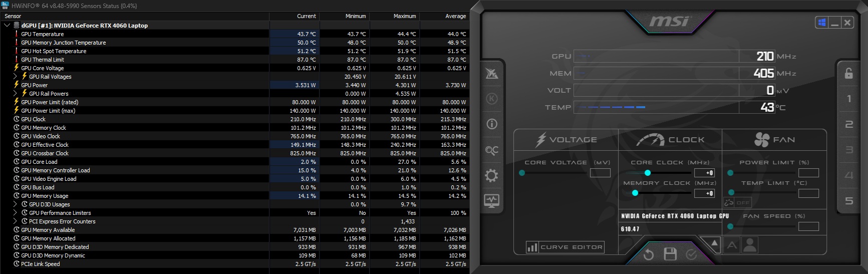Click the Core Clock +0 input box
The width and height of the screenshot is (868, 274).
point(704,173)
